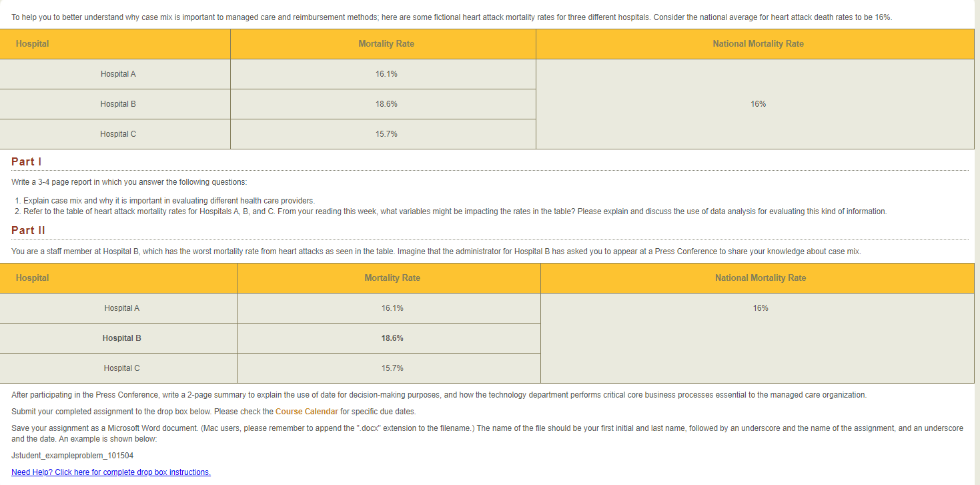This screenshot has width=980, height=485.
Task: Click the 16.1% value in first table
Action: [x=386, y=74]
